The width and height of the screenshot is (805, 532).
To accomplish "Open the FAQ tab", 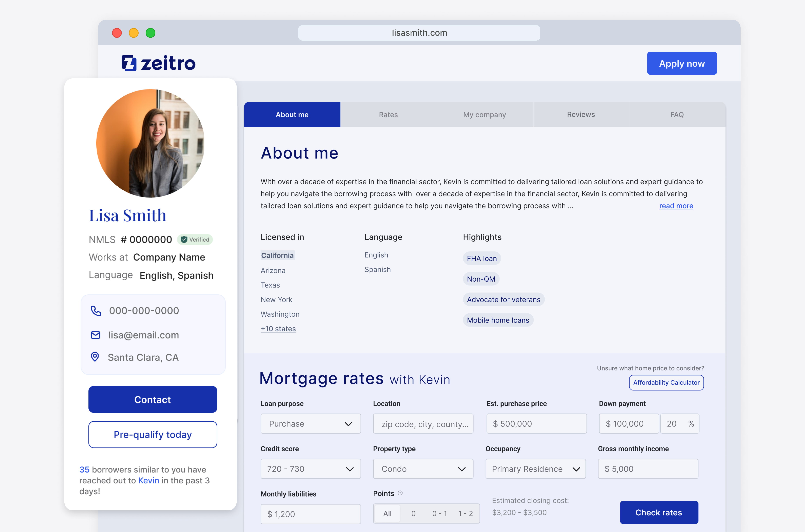I will pyautogui.click(x=677, y=115).
